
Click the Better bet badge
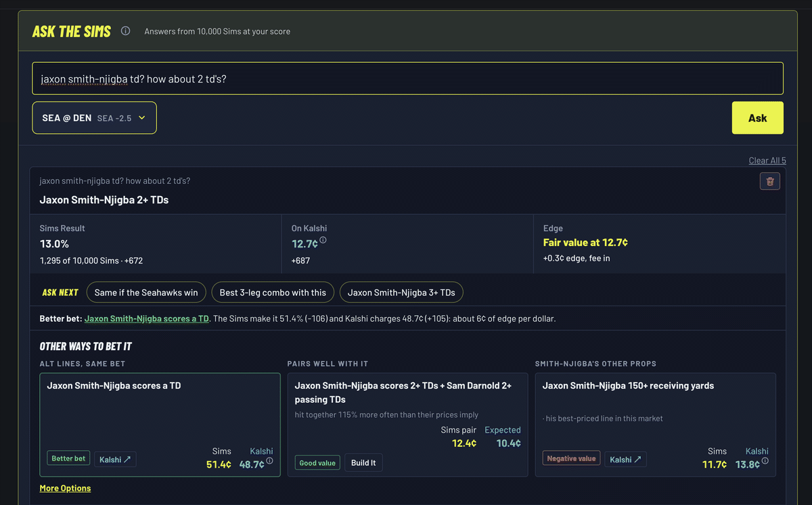(x=68, y=458)
